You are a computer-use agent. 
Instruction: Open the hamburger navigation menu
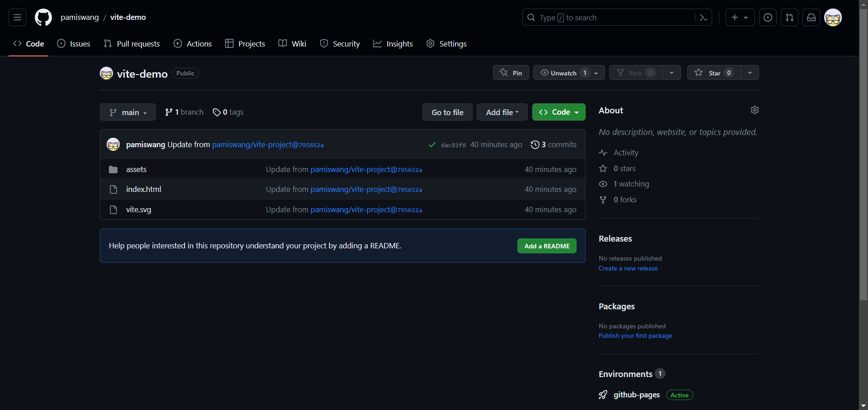[x=17, y=18]
